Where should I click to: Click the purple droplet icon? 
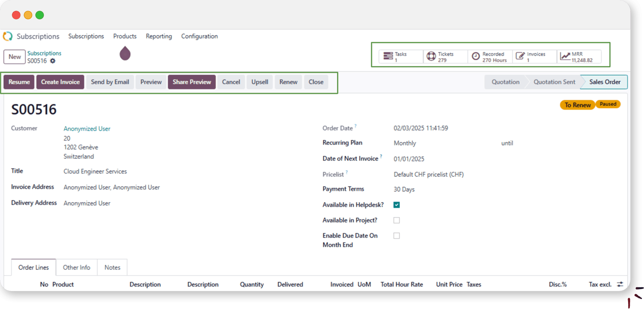(x=125, y=54)
